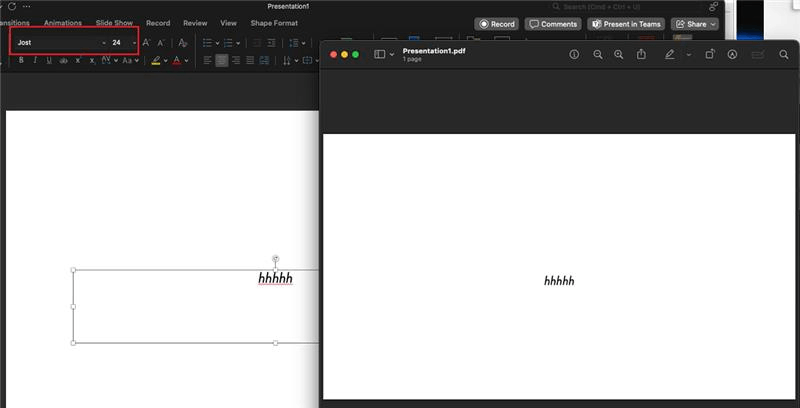Click the Decrease Indent icon
Image resolution: width=800 pixels, height=408 pixels.
257,43
